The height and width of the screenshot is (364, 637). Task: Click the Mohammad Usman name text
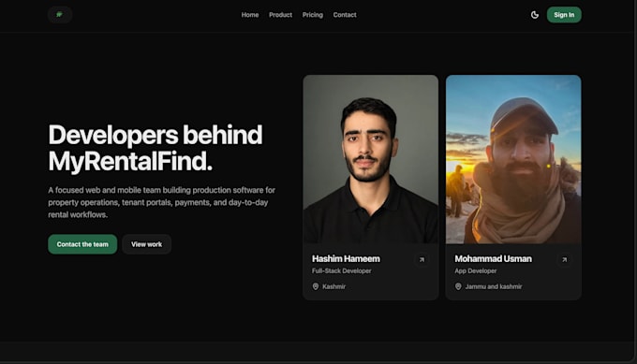coord(493,259)
